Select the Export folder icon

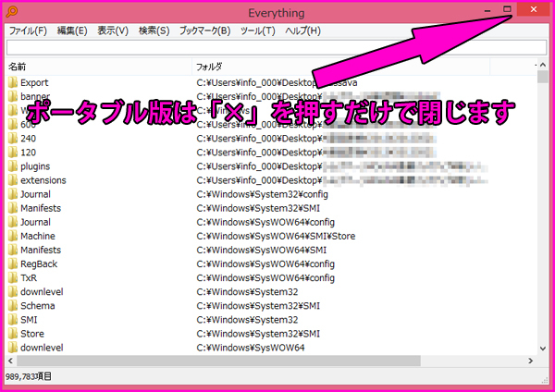[13, 82]
